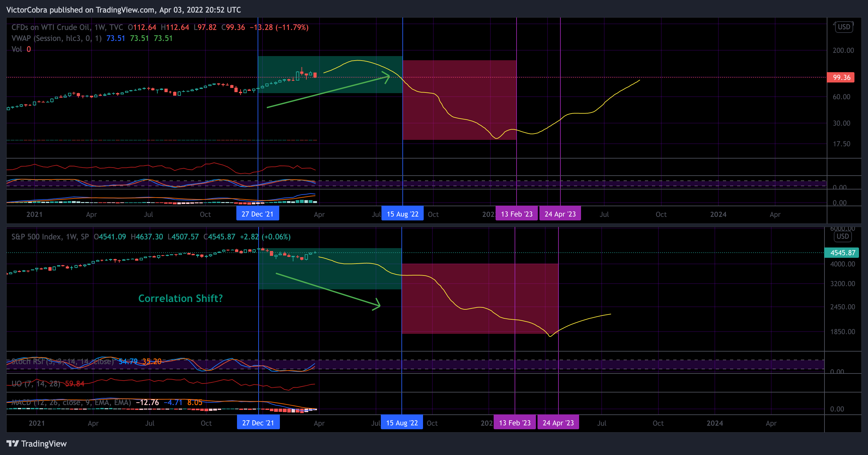
Task: Click the 2450.00 level on S&P price axis
Action: tap(843, 307)
